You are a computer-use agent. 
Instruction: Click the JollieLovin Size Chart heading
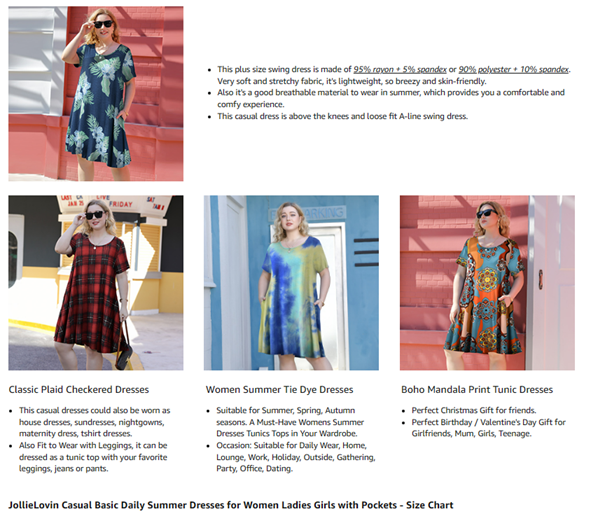tap(231, 505)
